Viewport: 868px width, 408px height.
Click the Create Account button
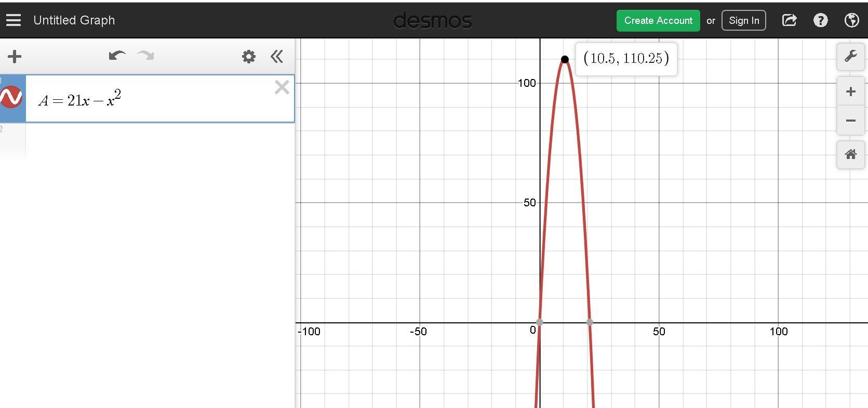tap(658, 20)
